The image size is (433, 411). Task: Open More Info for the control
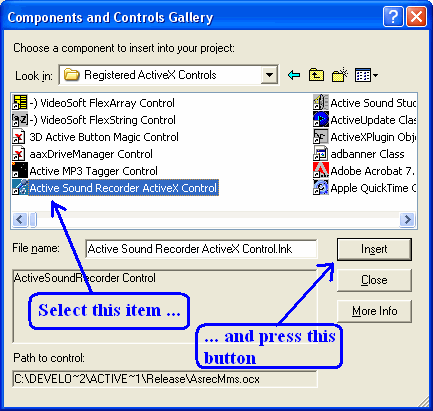tap(374, 311)
